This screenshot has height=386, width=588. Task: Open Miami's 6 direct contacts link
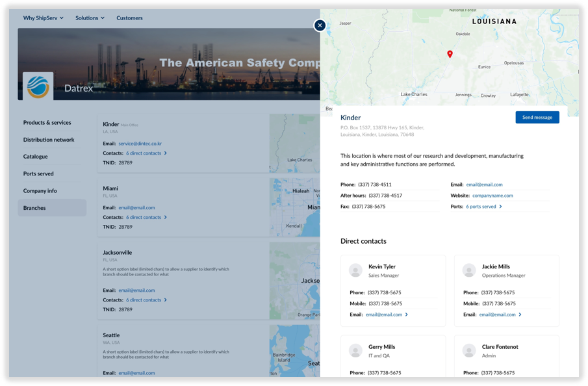pos(144,217)
